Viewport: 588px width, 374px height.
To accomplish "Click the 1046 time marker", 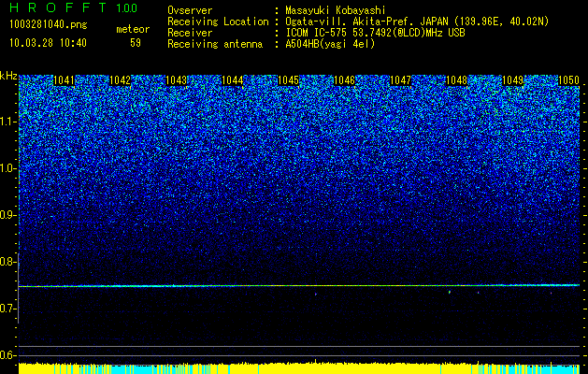I will point(344,80).
